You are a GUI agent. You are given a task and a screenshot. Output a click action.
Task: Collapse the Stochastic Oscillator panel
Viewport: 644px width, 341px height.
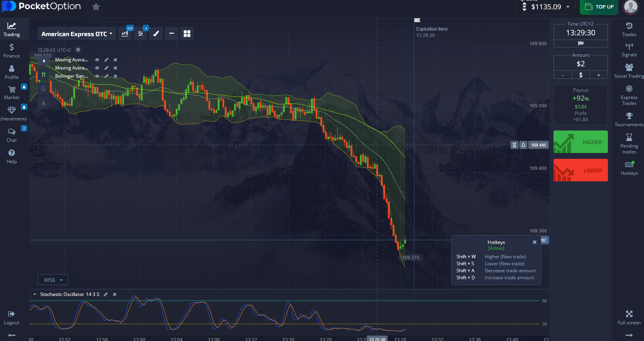(x=35, y=294)
